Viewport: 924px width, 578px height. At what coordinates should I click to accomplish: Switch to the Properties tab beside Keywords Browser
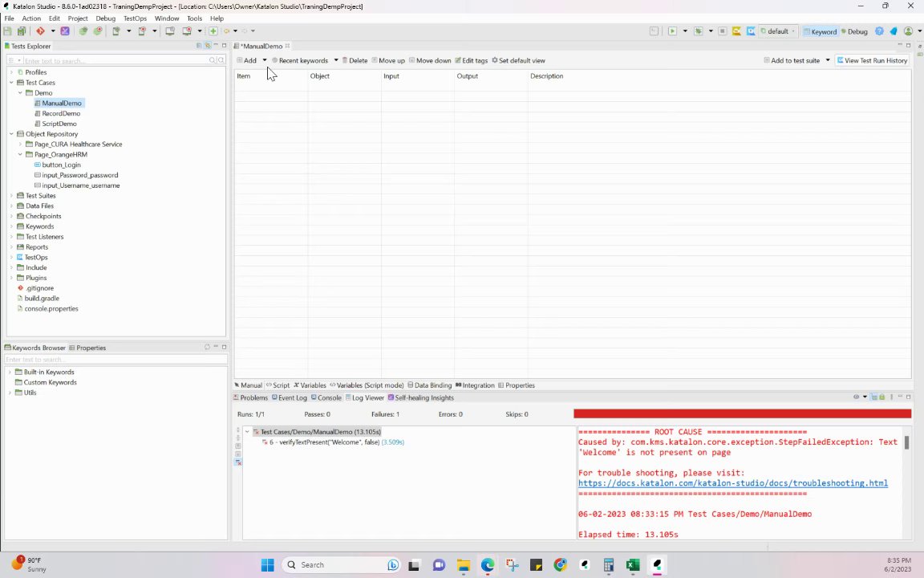(87, 348)
